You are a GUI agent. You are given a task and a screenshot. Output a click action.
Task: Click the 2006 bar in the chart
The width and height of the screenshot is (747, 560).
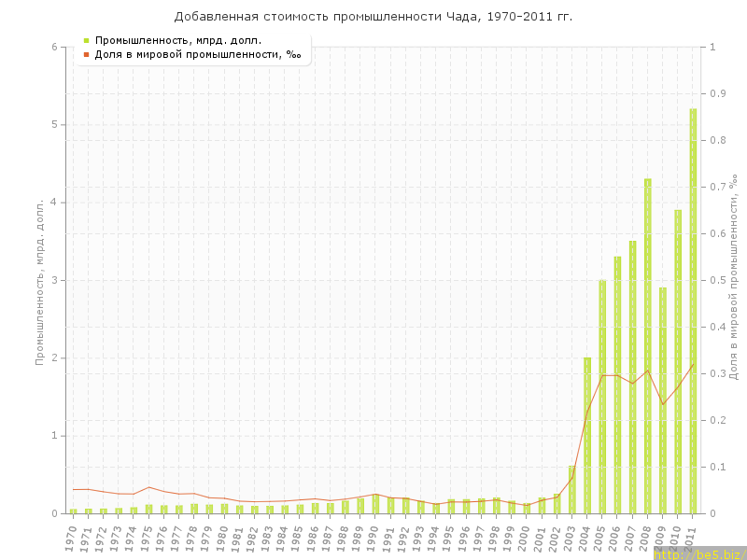(x=617, y=385)
